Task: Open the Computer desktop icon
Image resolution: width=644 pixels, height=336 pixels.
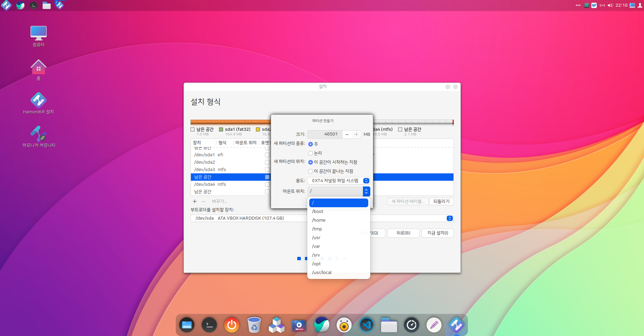Action: [38, 34]
